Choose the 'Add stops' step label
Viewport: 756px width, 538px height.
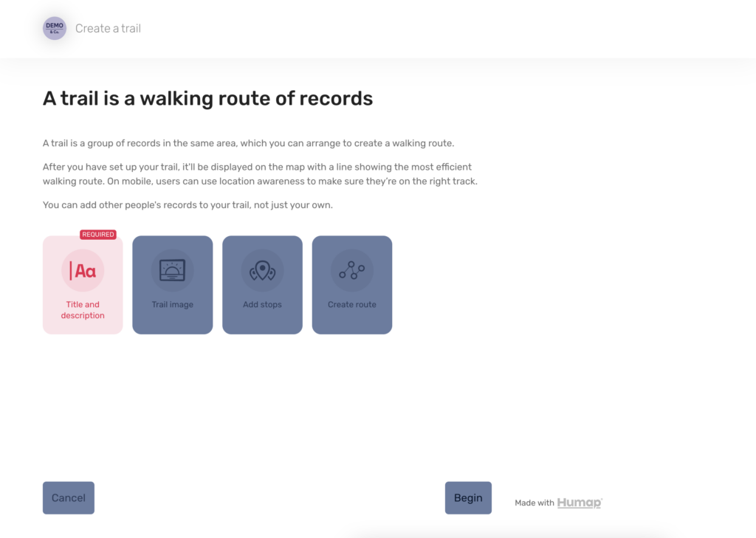point(262,305)
